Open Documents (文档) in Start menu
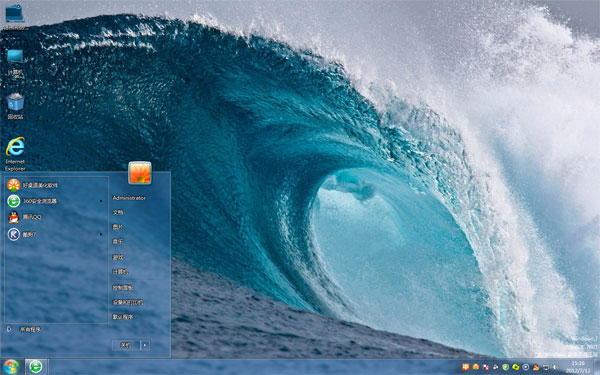This screenshot has height=375, width=600. (x=117, y=212)
